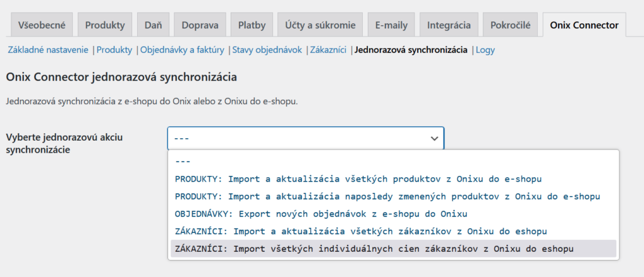Viewport: 644px width, 277px height.
Task: Go to the Doprava tab
Action: (x=200, y=26)
